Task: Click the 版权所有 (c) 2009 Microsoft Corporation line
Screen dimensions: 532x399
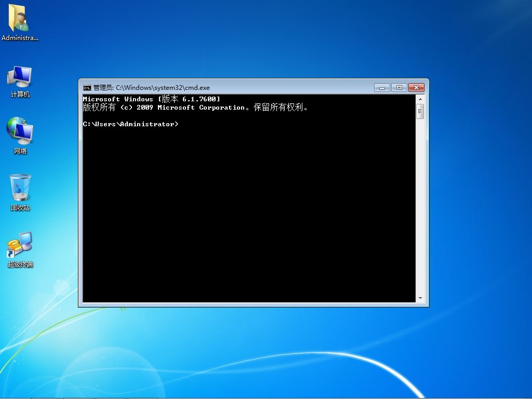Action: coord(195,108)
